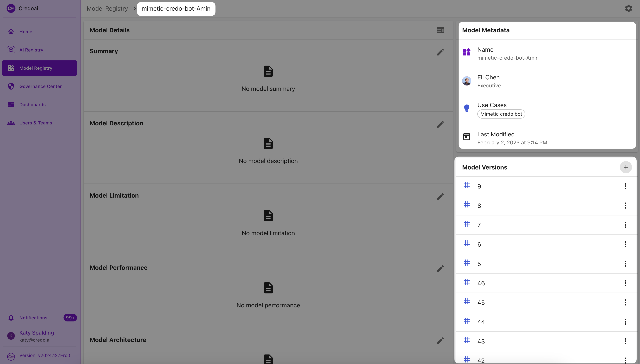Viewport: 640px width, 364px height.
Task: Open Users & Teams in sidebar
Action: pos(40,123)
